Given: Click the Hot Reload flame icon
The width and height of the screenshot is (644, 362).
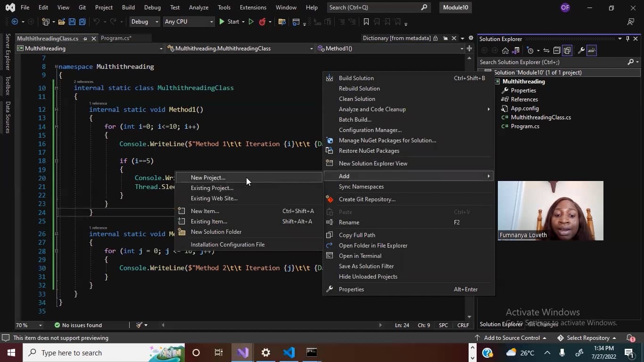Looking at the screenshot, I should tap(263, 22).
